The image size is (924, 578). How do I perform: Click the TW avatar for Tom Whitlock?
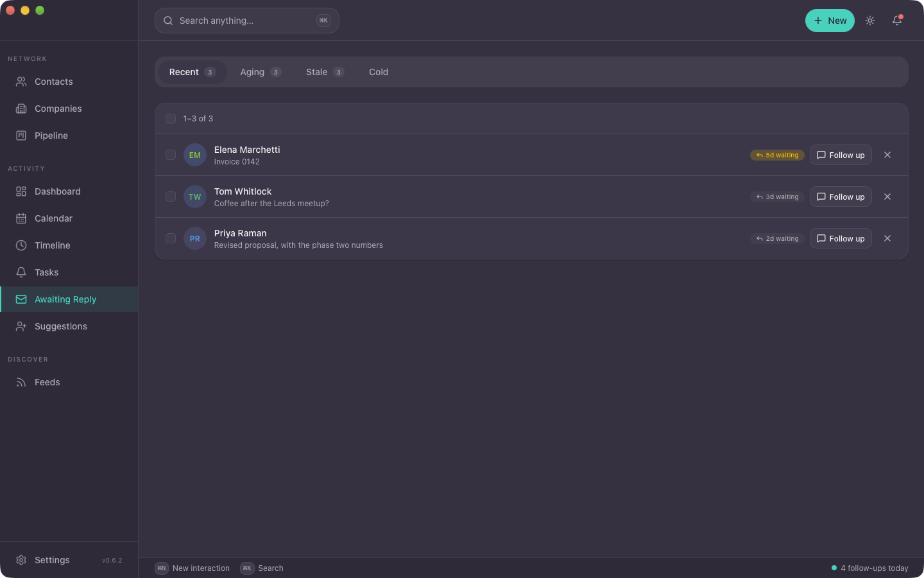click(195, 197)
